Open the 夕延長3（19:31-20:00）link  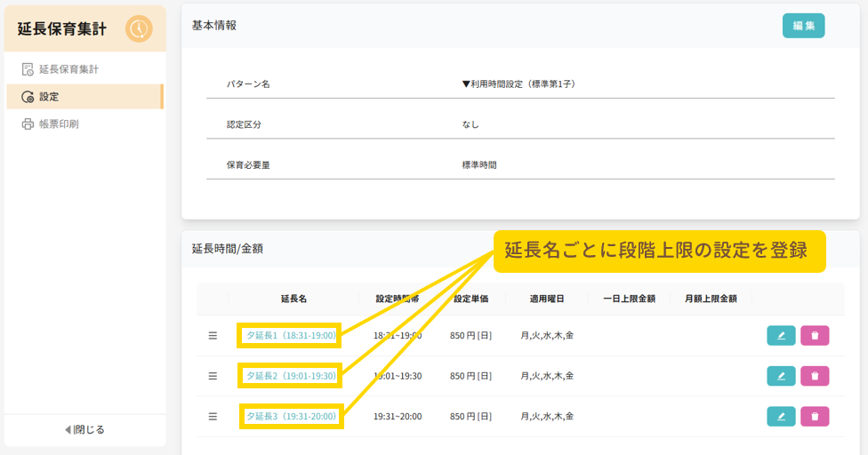coord(291,416)
